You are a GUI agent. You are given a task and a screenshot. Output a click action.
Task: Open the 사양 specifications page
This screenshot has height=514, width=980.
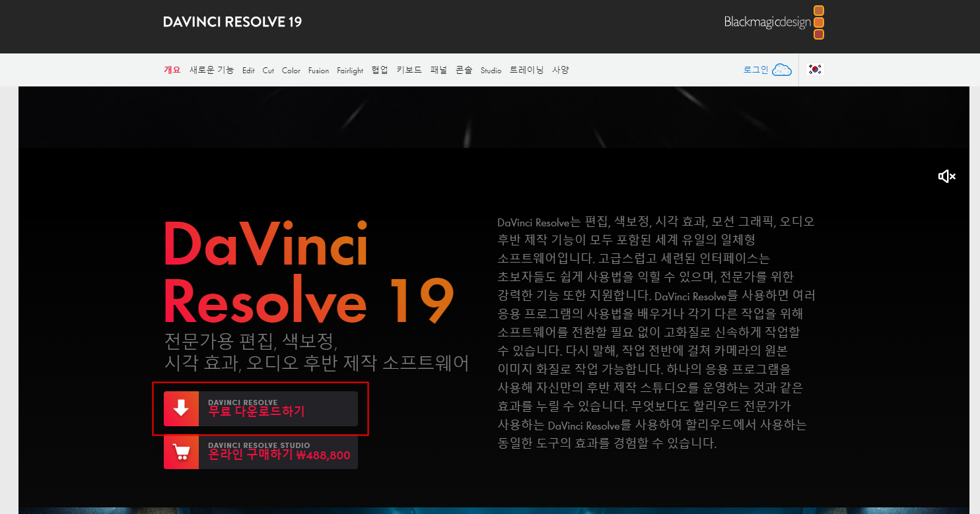(561, 70)
